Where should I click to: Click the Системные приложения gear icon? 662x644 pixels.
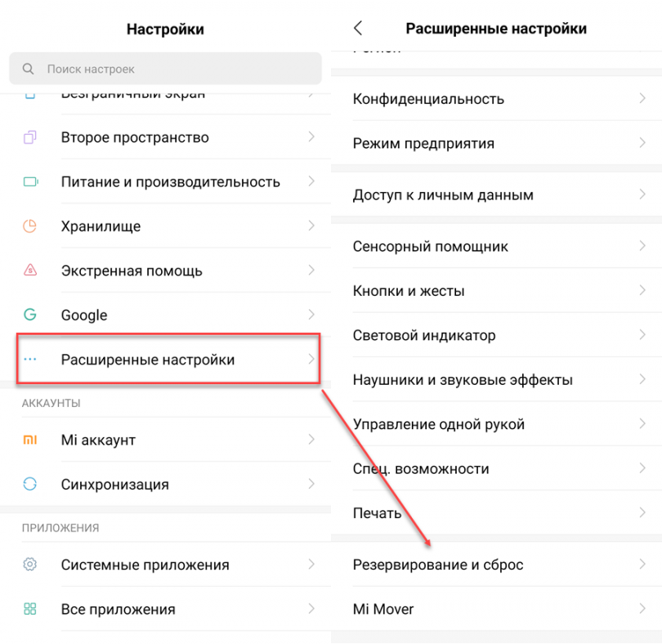pos(30,565)
